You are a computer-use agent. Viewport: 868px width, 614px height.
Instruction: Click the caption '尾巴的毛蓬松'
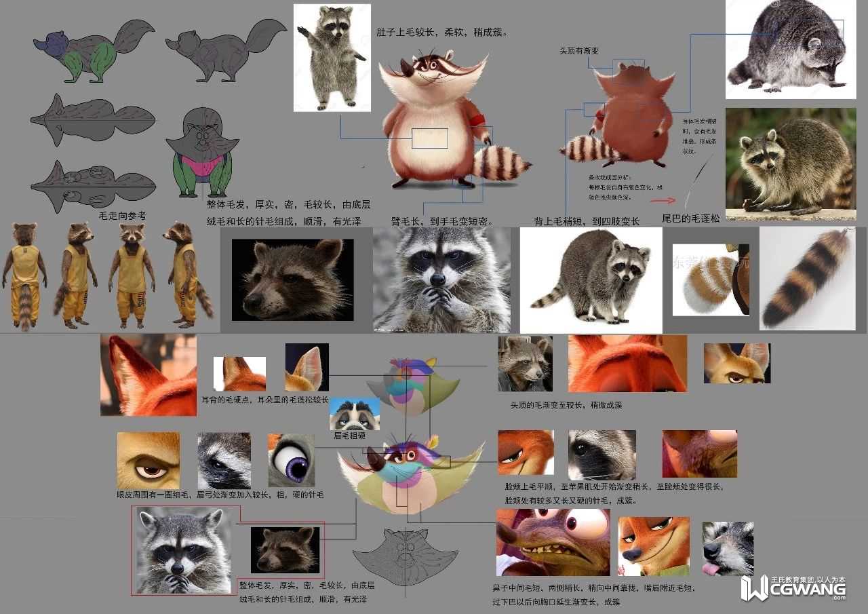pos(691,218)
